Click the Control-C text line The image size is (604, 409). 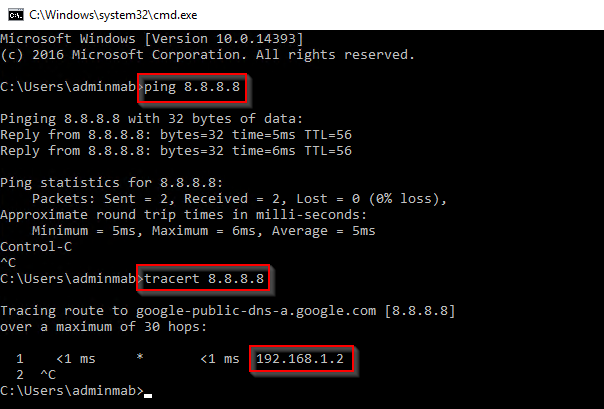36,246
